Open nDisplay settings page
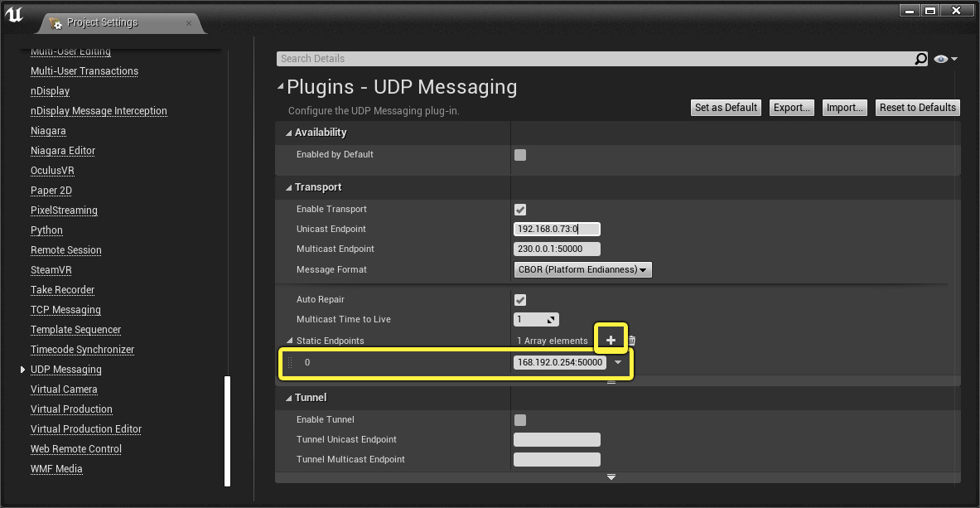980x508 pixels. (x=50, y=91)
